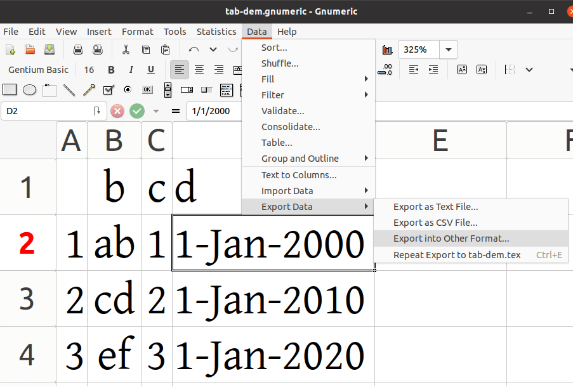573x392 pixels.
Task: Choose Export into Other Format
Action: coord(451,238)
